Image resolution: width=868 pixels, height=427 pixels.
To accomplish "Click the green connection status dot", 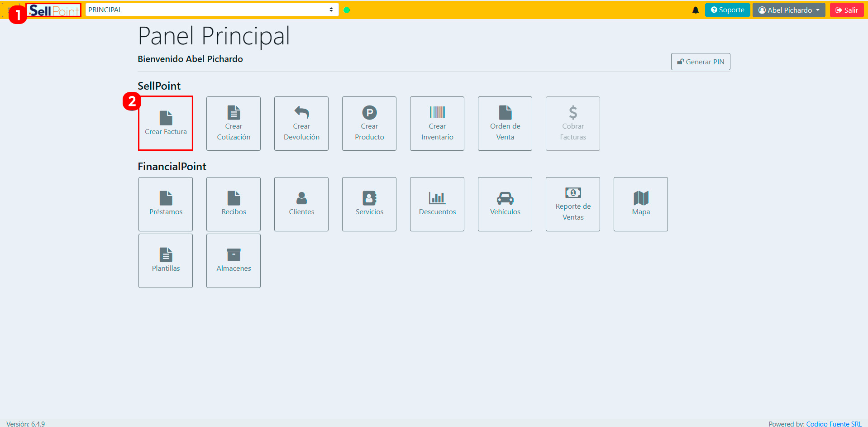I will [x=347, y=10].
